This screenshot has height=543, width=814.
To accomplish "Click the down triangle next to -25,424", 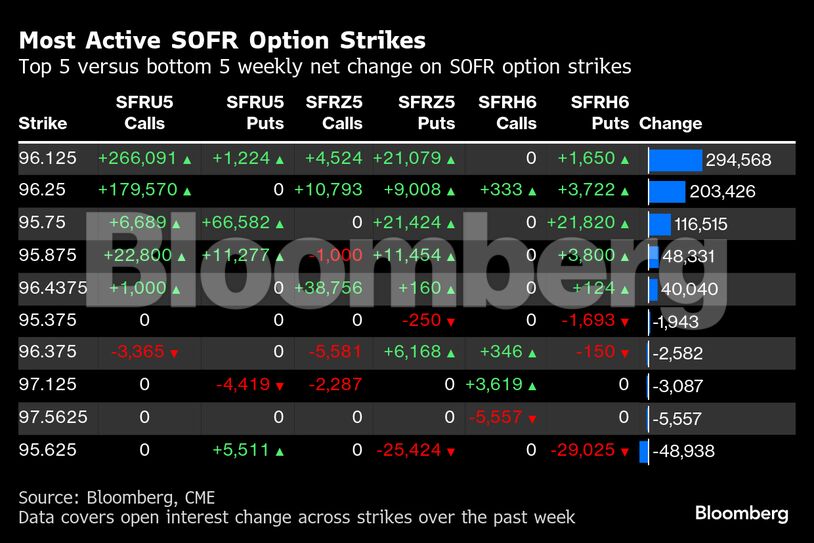I will 449,452.
